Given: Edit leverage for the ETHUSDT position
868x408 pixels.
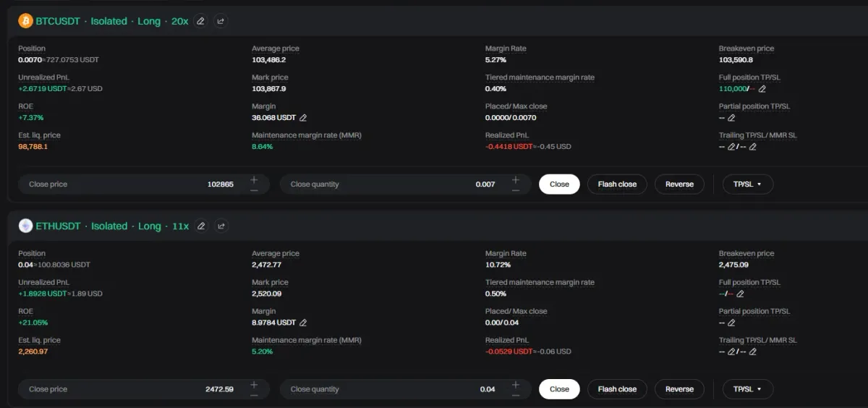Looking at the screenshot, I should [x=201, y=226].
